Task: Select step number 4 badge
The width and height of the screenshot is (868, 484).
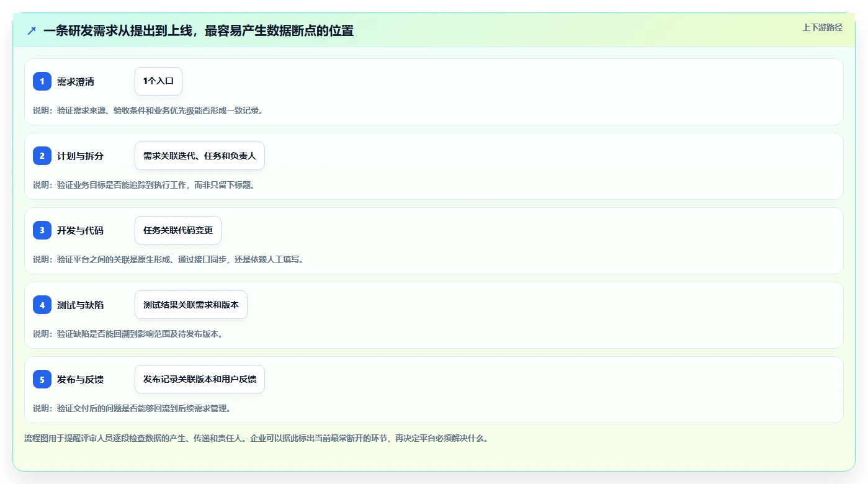Action: click(x=42, y=305)
